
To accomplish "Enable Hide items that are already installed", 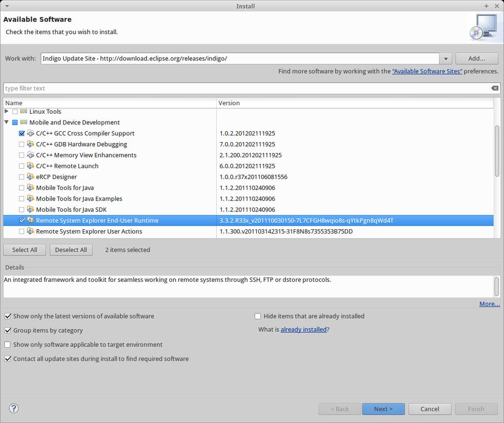I will (x=258, y=316).
